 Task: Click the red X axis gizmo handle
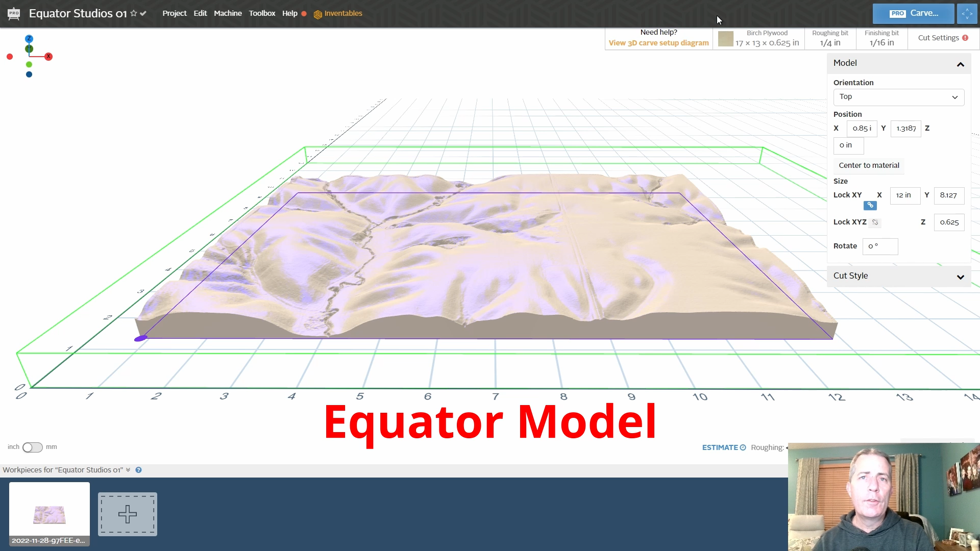pyautogui.click(x=49, y=57)
